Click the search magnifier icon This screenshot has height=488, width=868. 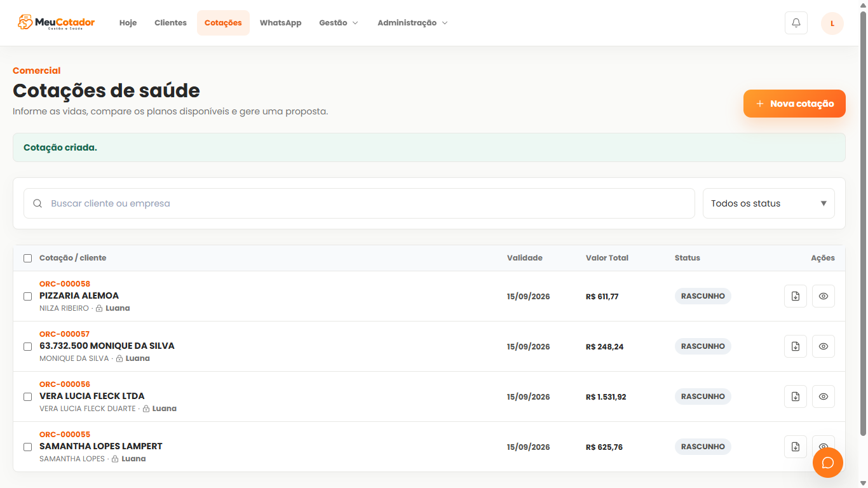click(37, 203)
